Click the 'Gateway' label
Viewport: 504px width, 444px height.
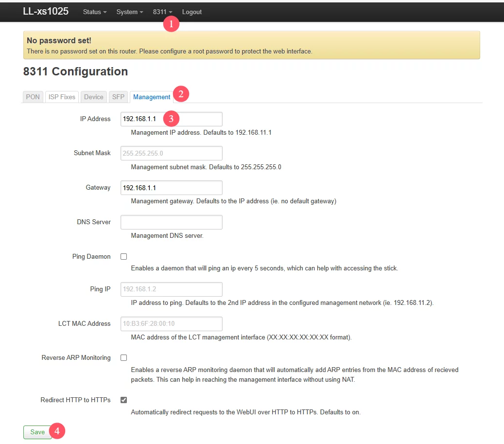[98, 188]
